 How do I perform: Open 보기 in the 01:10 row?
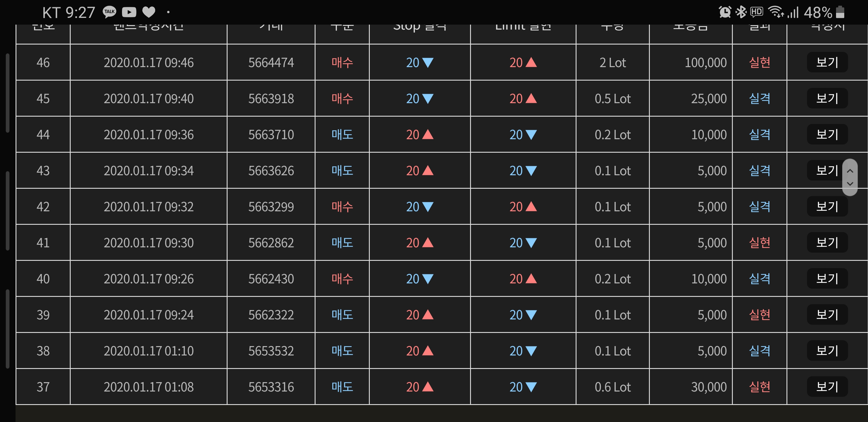[x=827, y=350]
